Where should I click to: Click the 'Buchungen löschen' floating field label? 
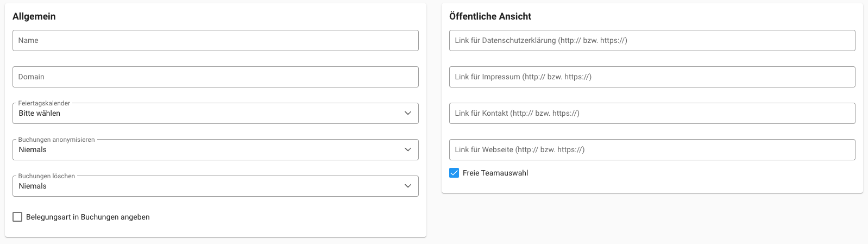pyautogui.click(x=47, y=176)
